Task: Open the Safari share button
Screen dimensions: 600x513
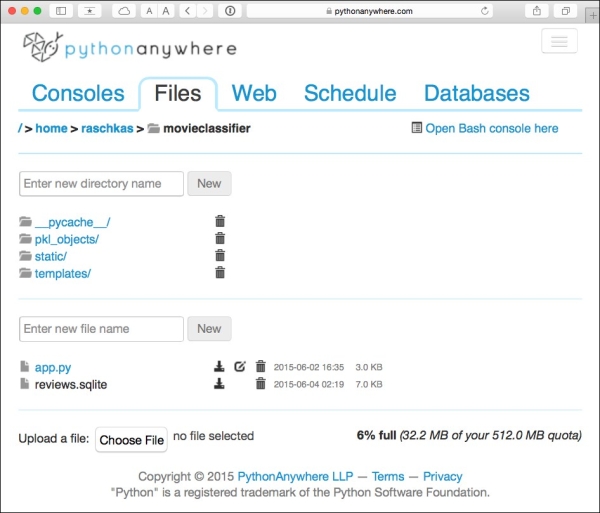Action: (537, 11)
